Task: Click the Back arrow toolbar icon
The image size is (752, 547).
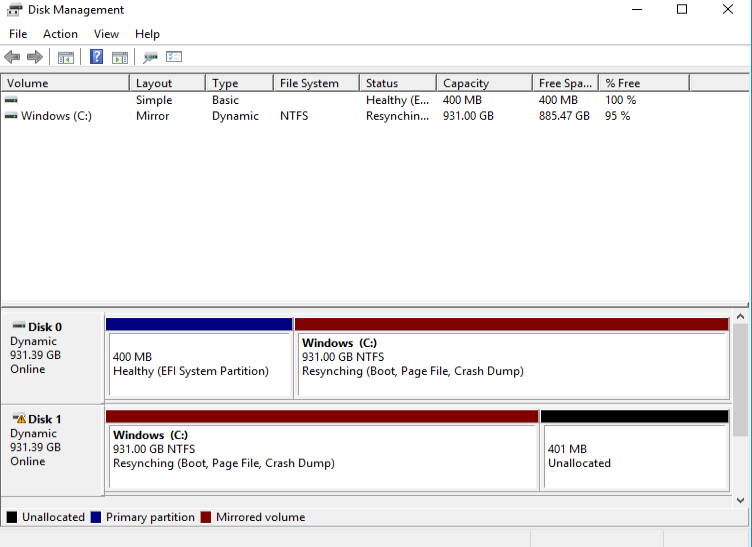Action: coord(12,57)
